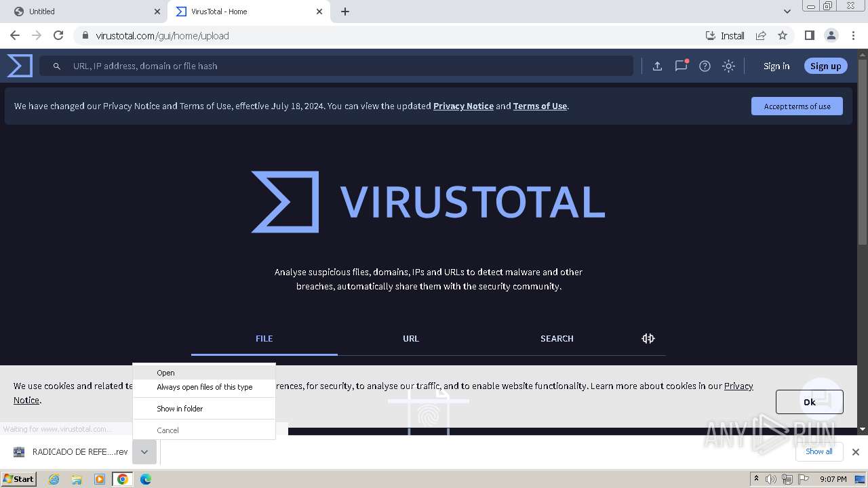Click the volume speaker tray icon
The image size is (868, 488).
coord(771,479)
